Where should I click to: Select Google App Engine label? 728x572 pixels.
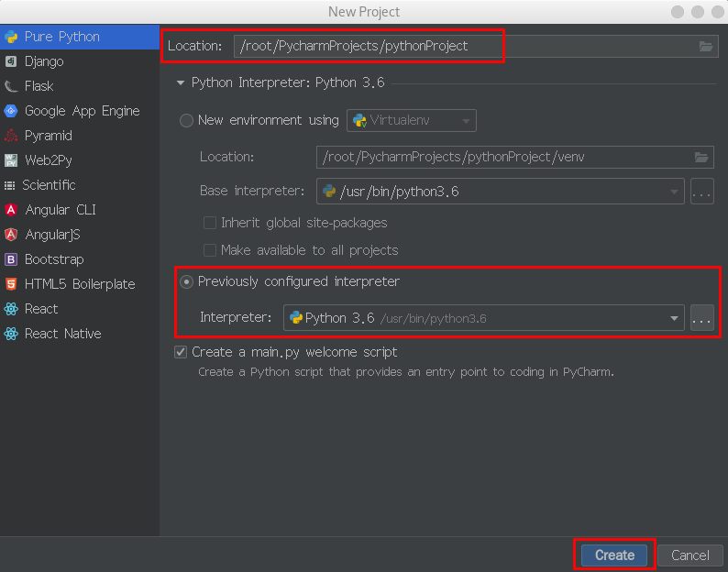pos(83,111)
